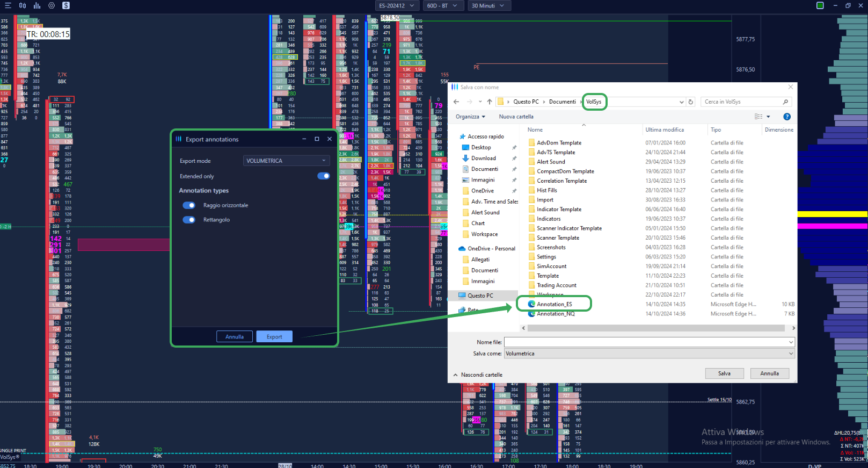Click Nuova cartella in the save dialog
The height and width of the screenshot is (468, 868).
point(516,117)
